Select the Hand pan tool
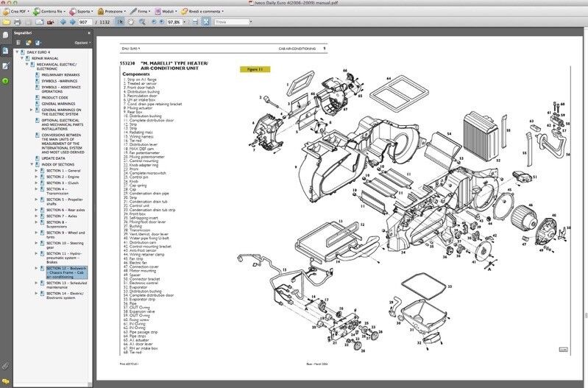 [x=131, y=22]
